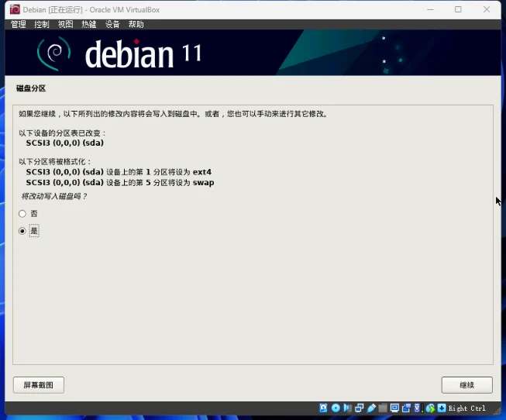Select the 是 radio option

click(x=22, y=231)
